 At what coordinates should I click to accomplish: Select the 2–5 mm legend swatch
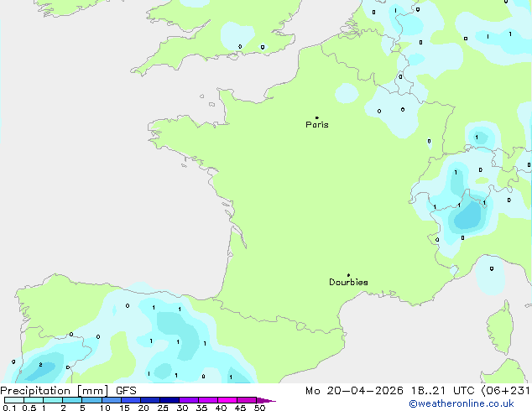72,400
